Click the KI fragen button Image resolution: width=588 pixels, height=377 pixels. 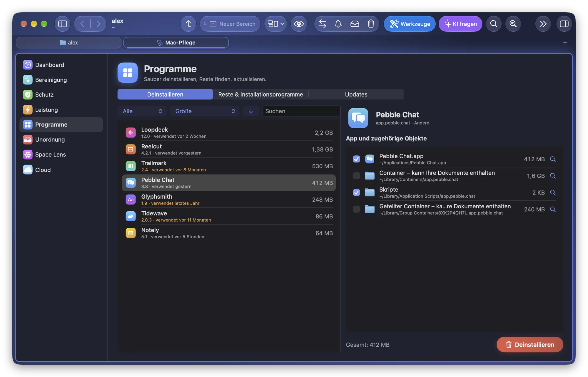[460, 24]
